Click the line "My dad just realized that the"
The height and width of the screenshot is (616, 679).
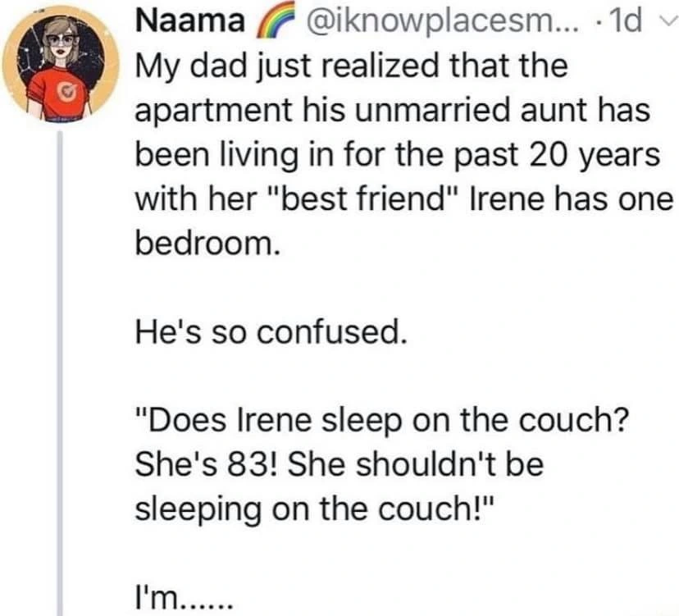coord(349,67)
